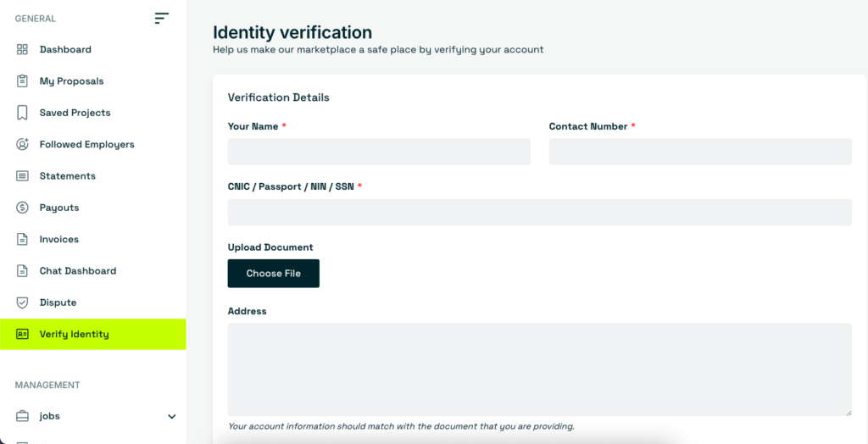Click into the Contact Number field
The image size is (868, 444).
[x=700, y=152]
